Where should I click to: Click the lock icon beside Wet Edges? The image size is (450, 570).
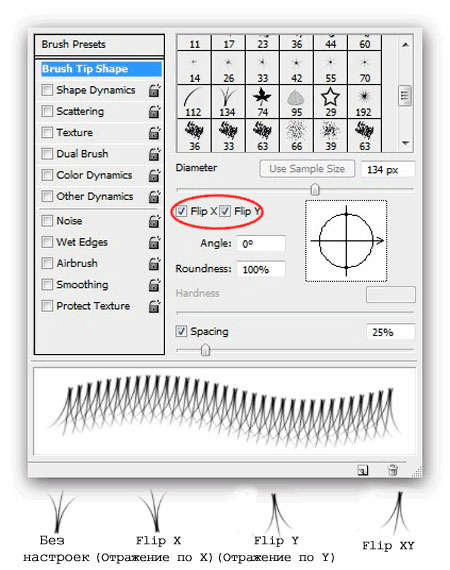[x=154, y=242]
